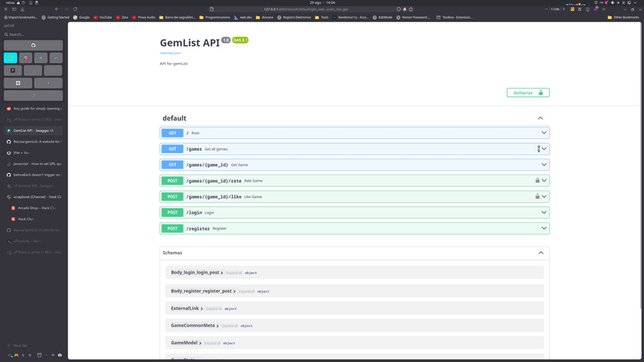644x362 pixels.
Task: Open the Programmazione bookmarks folder
Action: 215,17
